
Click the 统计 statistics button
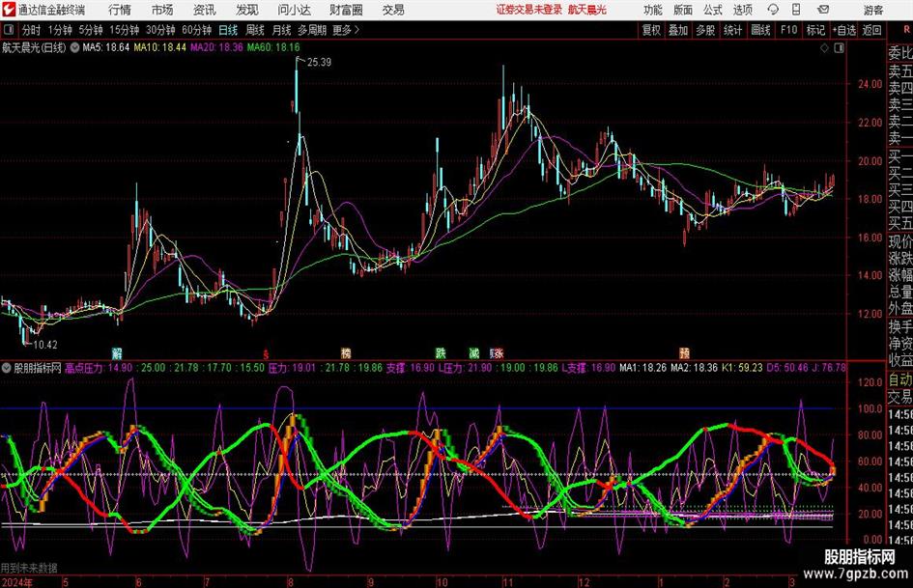coord(732,30)
